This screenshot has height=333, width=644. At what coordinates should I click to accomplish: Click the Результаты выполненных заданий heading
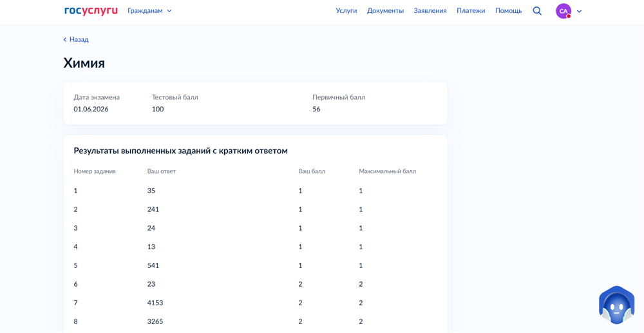click(181, 151)
